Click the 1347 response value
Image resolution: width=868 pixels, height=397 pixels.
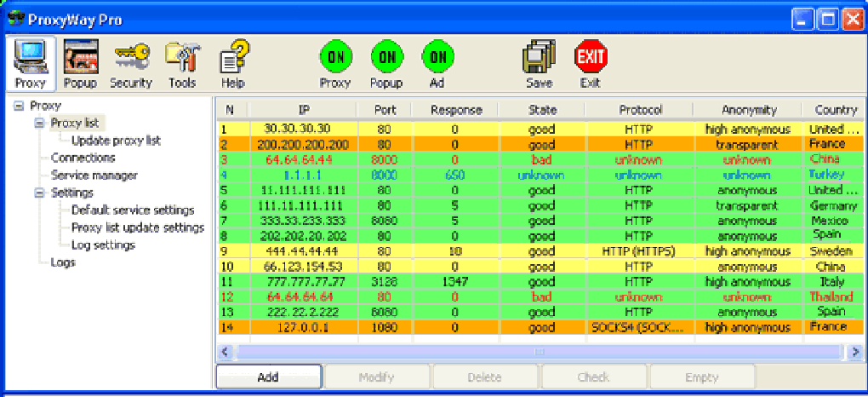(x=455, y=282)
